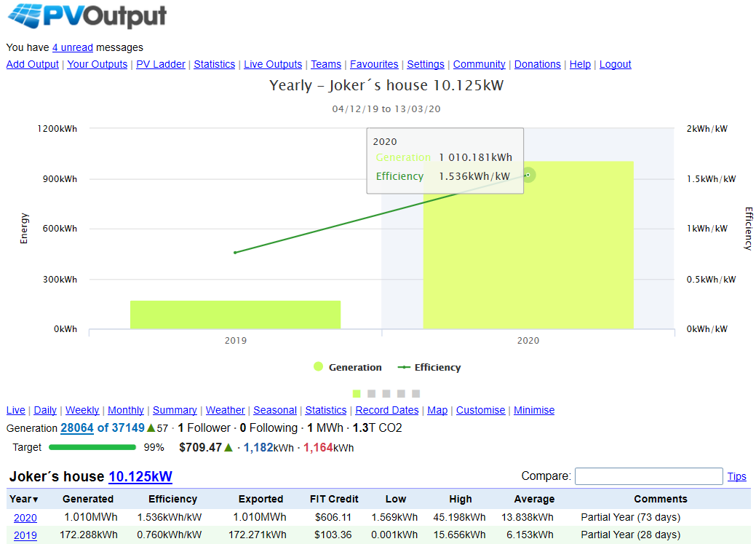Image resolution: width=756 pixels, height=544 pixels.
Task: Open the 28064 generation rank link
Action: [x=76, y=428]
